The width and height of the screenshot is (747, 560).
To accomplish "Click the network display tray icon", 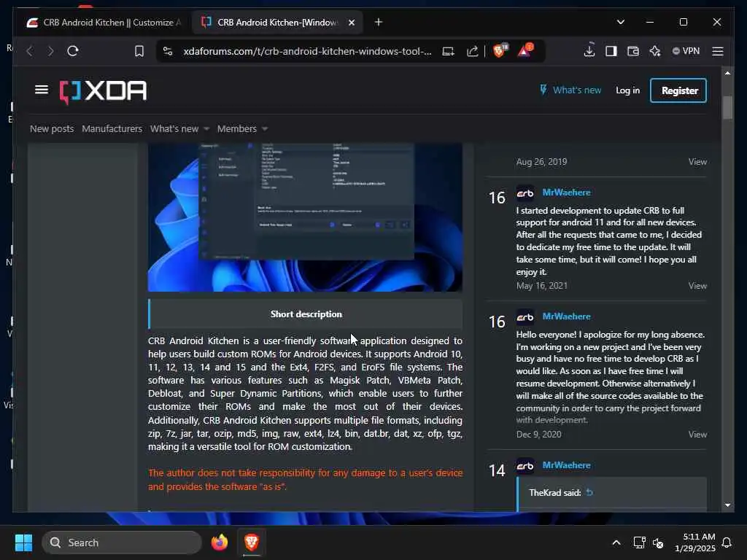I will (639, 542).
